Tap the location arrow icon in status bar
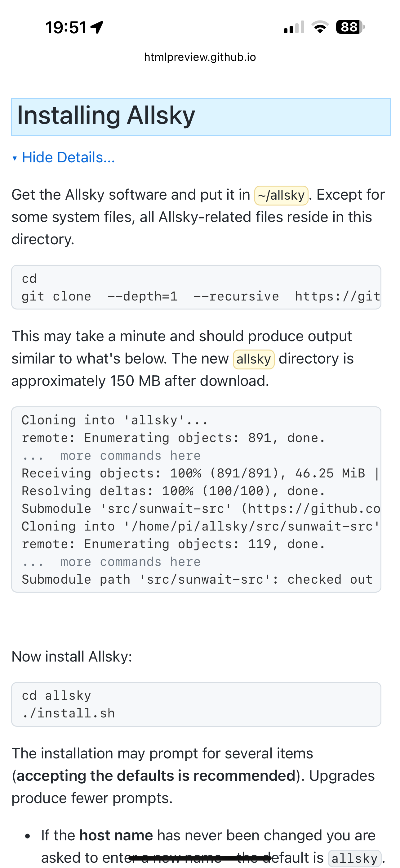The height and width of the screenshot is (868, 400). [x=97, y=27]
